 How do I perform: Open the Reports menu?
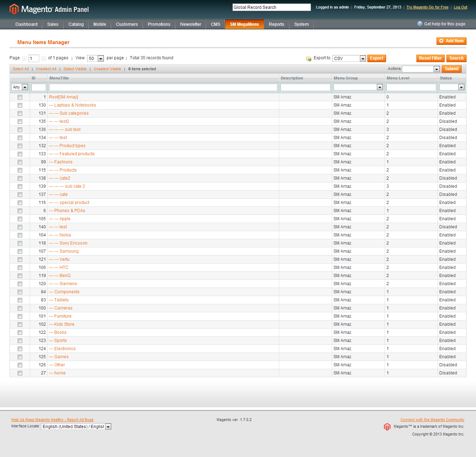click(x=276, y=24)
